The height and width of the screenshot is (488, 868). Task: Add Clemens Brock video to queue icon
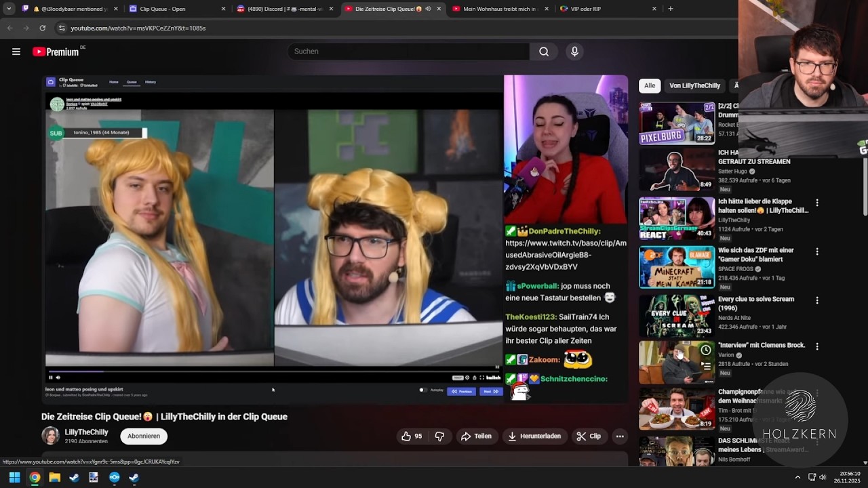pos(706,366)
